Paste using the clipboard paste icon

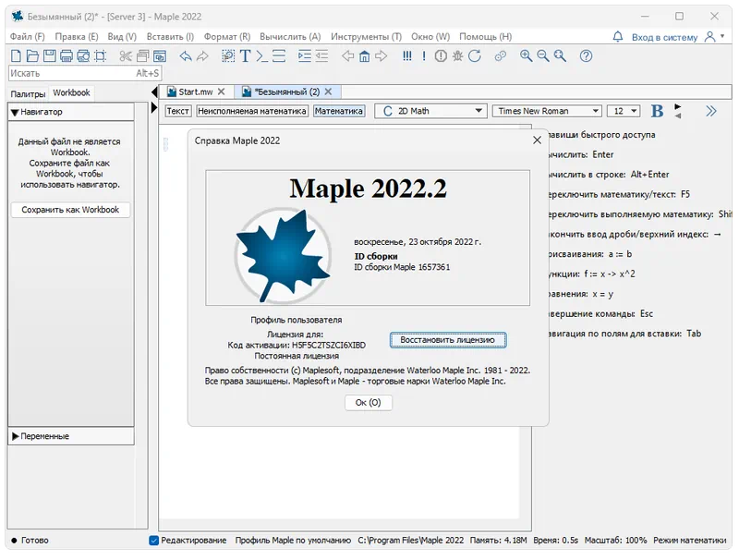[160, 56]
